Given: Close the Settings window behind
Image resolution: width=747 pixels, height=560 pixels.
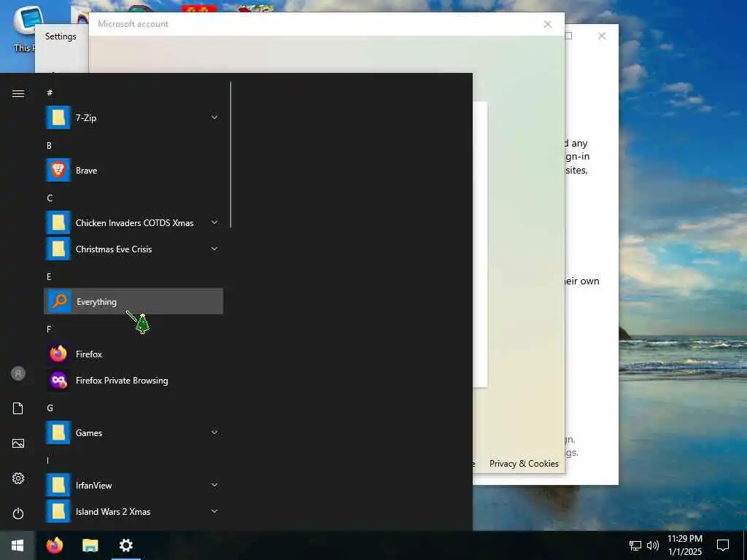Looking at the screenshot, I should point(602,36).
